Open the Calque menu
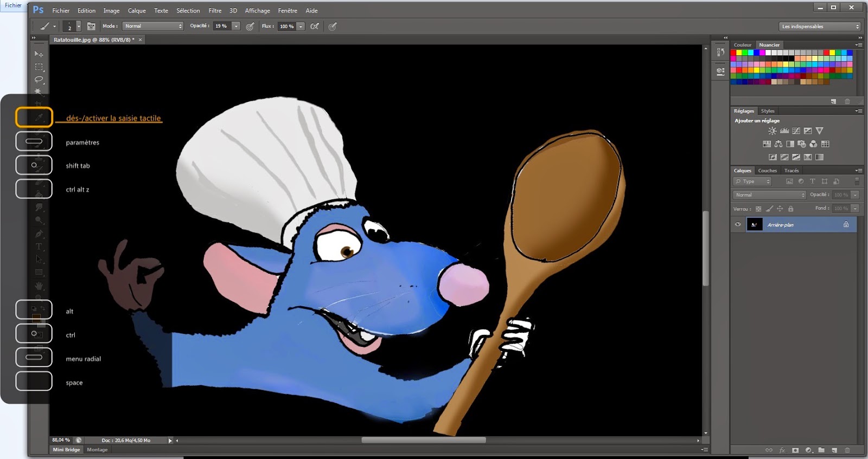 137,10
